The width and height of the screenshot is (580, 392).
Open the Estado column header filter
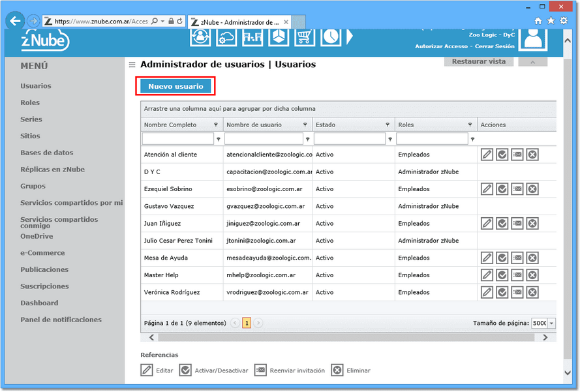pos(388,125)
